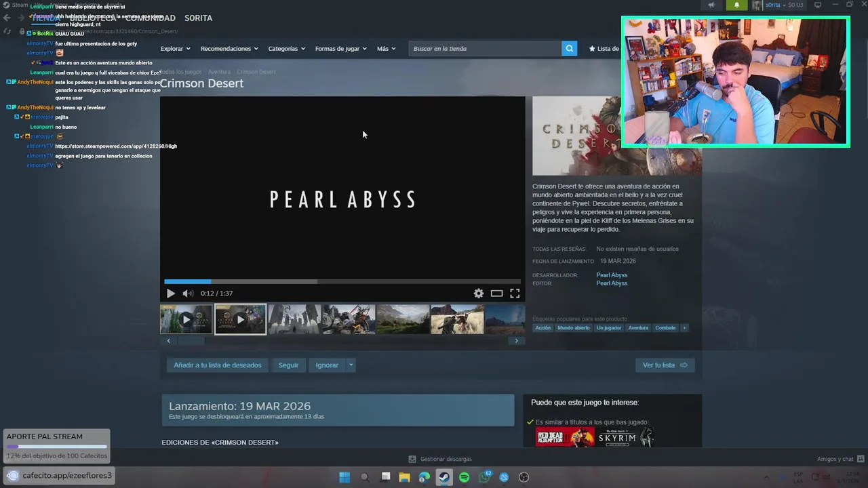Open Spotify from the taskbar
Viewport: 868px width, 488px height.
[465, 477]
